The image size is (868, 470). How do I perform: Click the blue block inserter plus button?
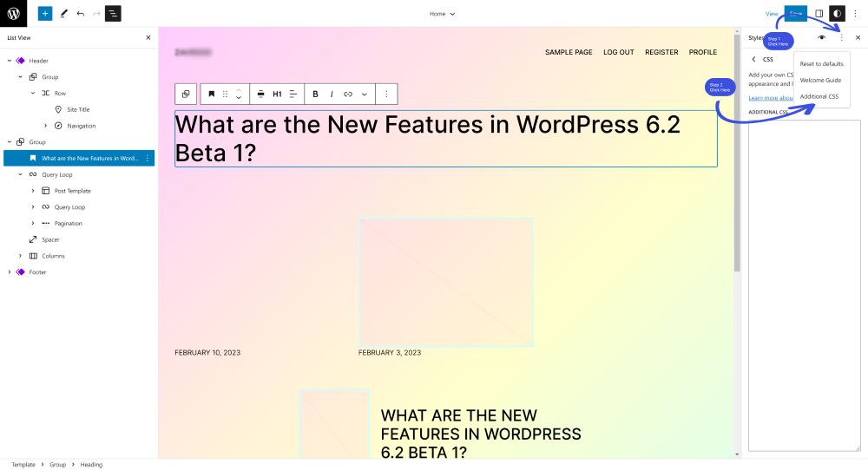[45, 13]
